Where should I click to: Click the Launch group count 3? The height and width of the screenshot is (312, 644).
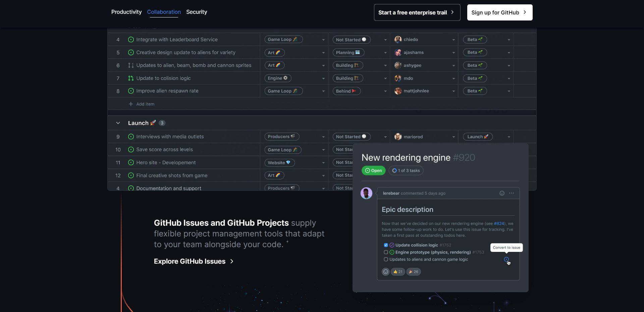tap(162, 123)
